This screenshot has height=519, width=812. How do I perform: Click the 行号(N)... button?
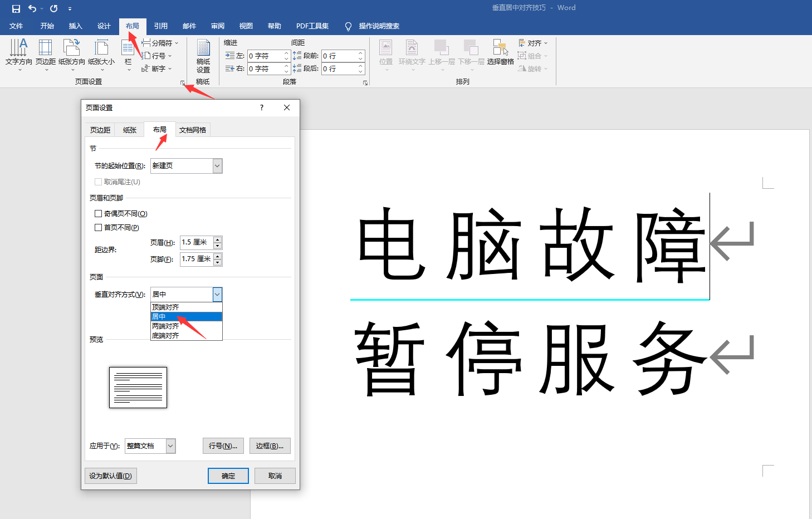tap(223, 446)
